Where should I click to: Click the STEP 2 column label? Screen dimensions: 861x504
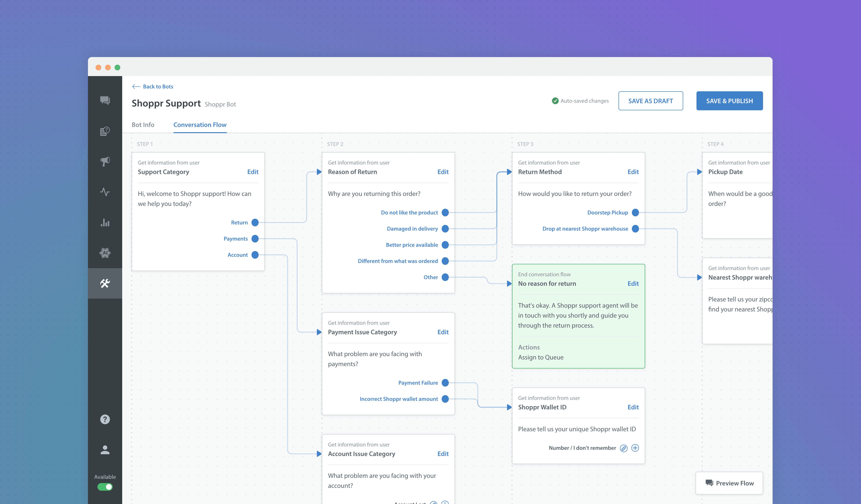[x=335, y=144]
